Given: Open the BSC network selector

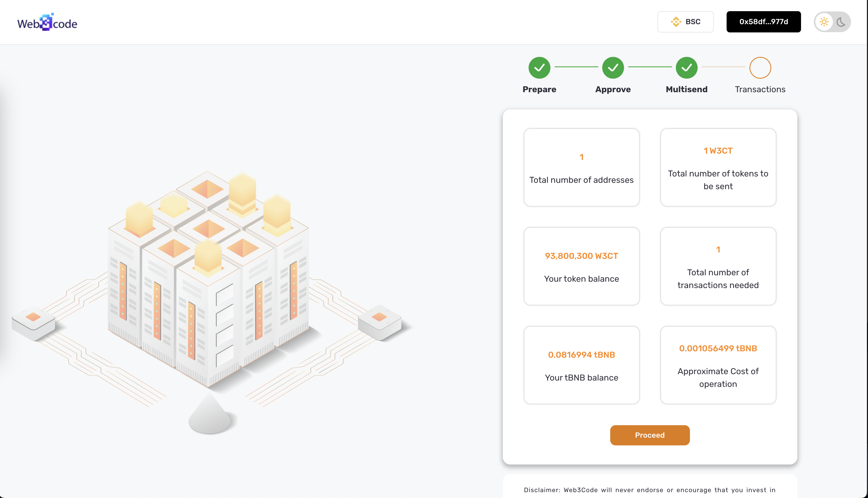Looking at the screenshot, I should click(685, 22).
